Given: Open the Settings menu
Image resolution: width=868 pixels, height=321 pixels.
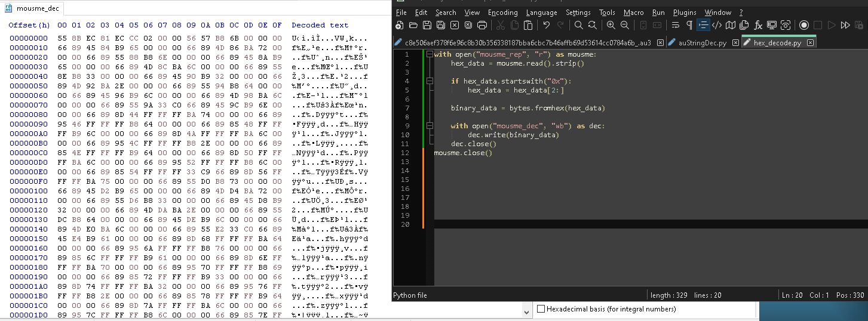Looking at the screenshot, I should 578,13.
